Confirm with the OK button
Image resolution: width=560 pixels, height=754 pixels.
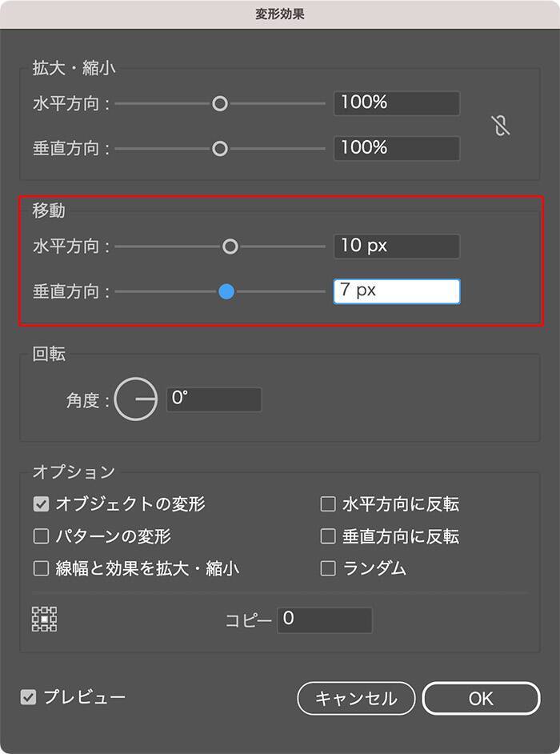pos(481,698)
